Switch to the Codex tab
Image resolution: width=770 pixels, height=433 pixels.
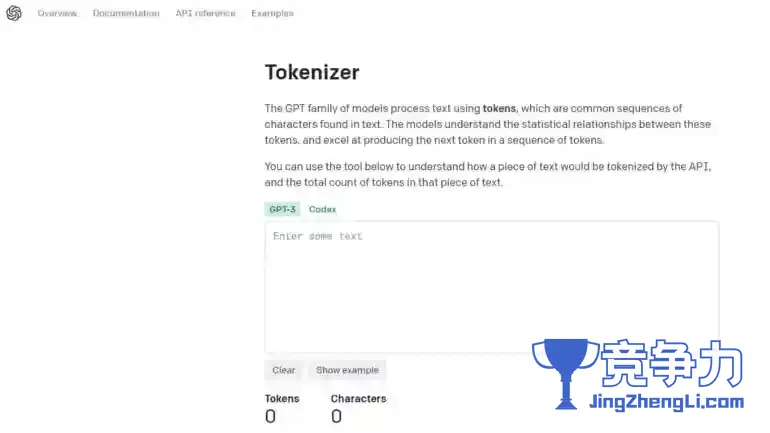[x=322, y=209]
